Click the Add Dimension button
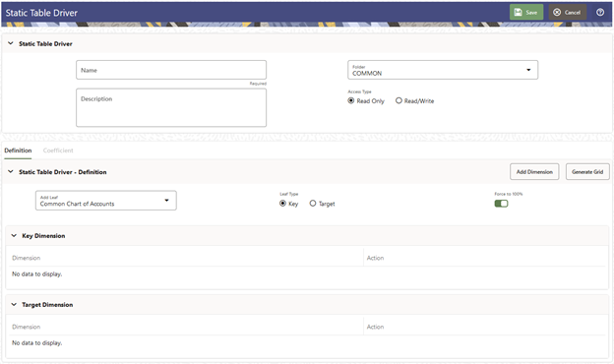Viewport: 614px width, 364px height. (534, 172)
